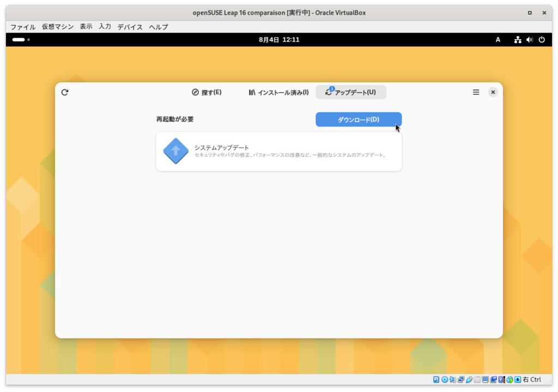Close the Oracle VirtualBox window
558x392 pixels.
pos(544,13)
